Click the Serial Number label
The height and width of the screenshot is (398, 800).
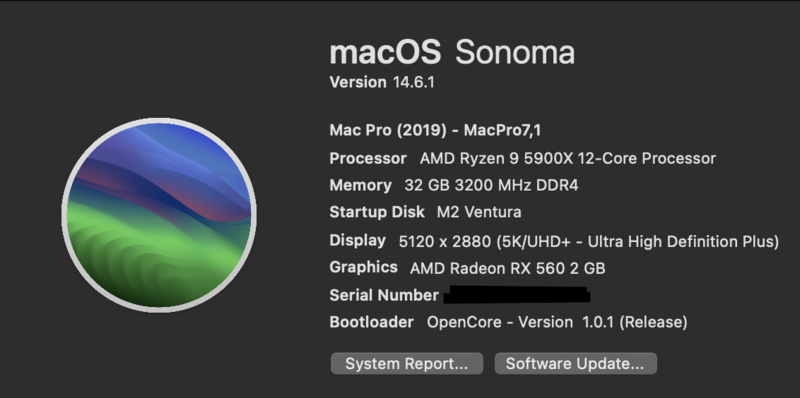click(384, 295)
